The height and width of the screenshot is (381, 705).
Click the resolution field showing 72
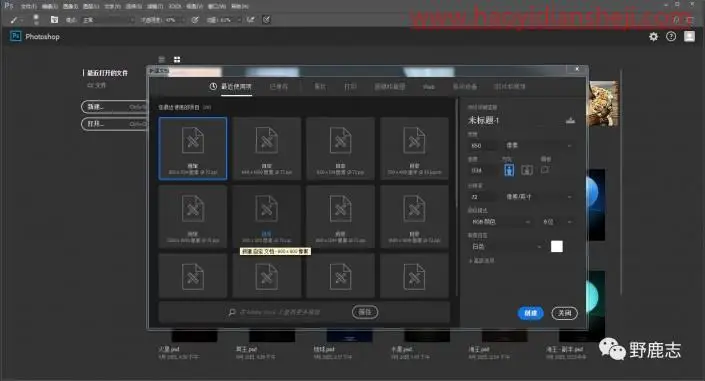pyautogui.click(x=482, y=197)
